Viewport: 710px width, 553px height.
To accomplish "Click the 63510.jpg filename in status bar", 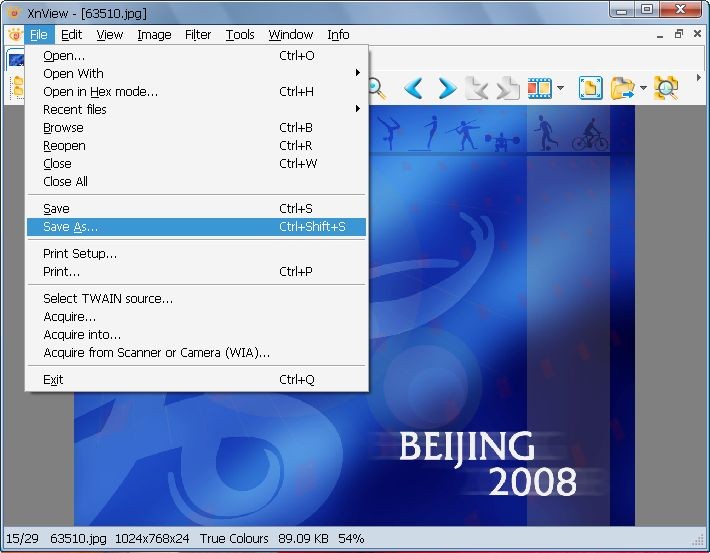I will (x=78, y=539).
